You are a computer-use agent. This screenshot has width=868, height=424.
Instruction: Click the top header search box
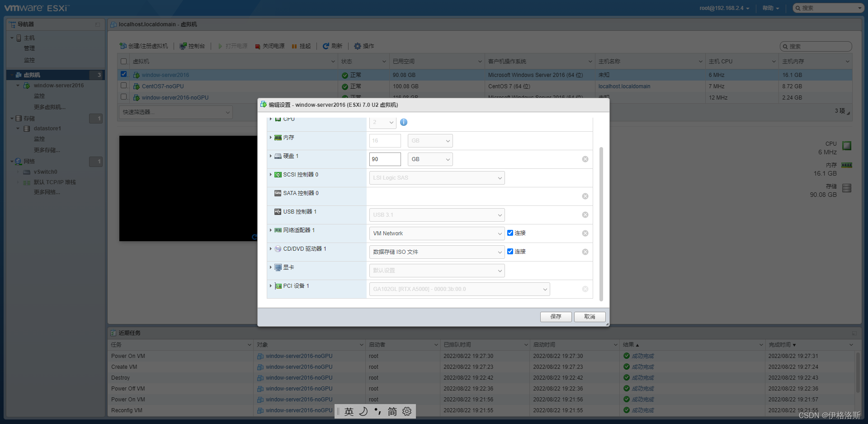tap(828, 8)
